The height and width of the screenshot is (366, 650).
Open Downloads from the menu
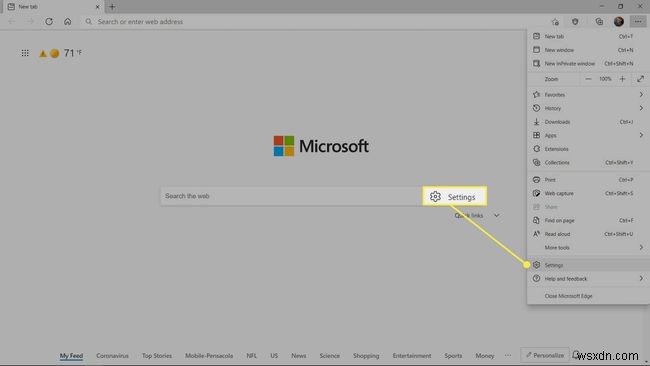point(588,122)
